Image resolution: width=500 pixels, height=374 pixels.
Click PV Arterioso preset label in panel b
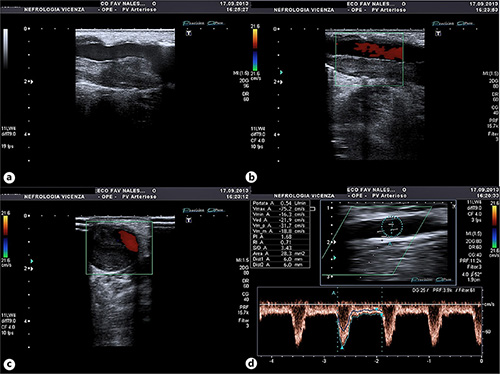389,10
